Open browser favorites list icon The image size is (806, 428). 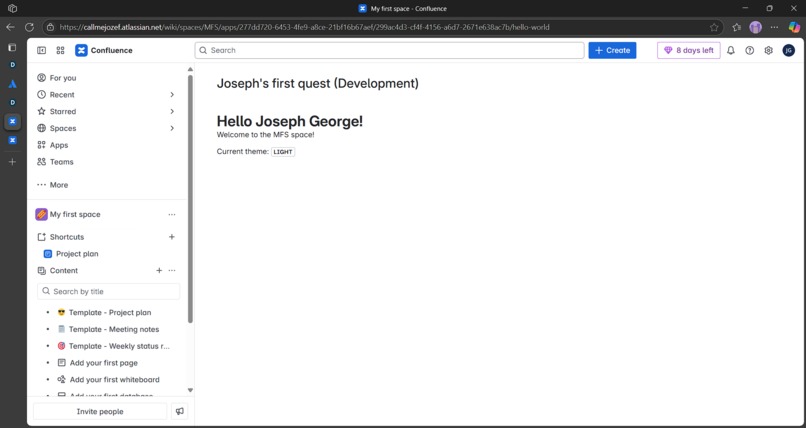(x=736, y=27)
